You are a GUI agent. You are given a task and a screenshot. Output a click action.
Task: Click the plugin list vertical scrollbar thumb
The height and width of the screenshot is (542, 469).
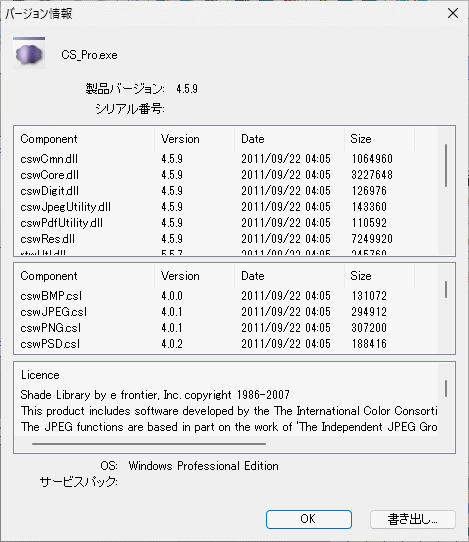point(446,289)
